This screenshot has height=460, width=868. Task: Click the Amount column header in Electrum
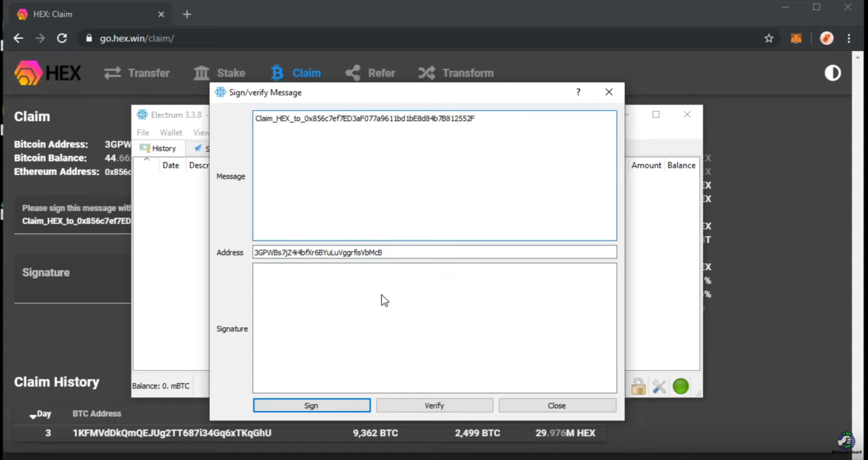646,165
